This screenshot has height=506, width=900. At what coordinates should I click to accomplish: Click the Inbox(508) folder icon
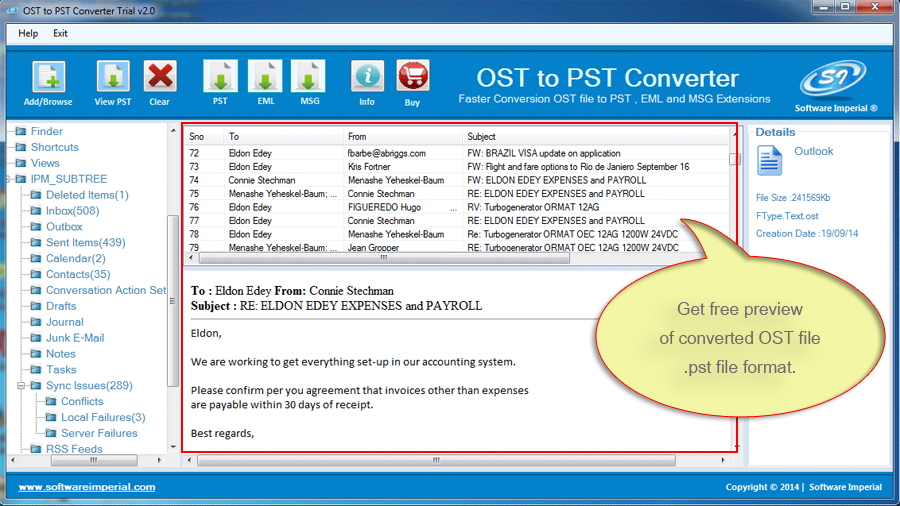tap(36, 211)
